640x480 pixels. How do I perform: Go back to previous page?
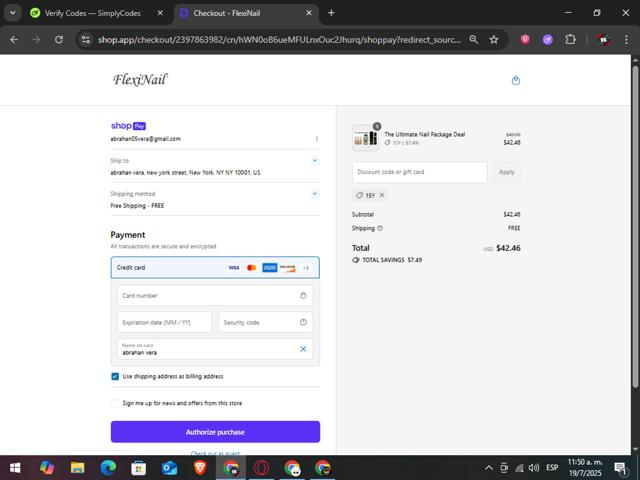(14, 40)
